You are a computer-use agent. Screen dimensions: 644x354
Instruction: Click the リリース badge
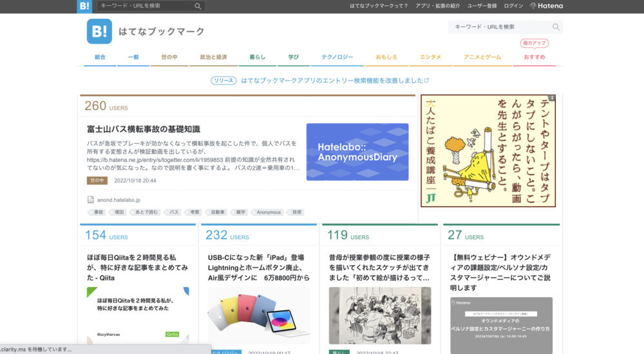[x=223, y=81]
